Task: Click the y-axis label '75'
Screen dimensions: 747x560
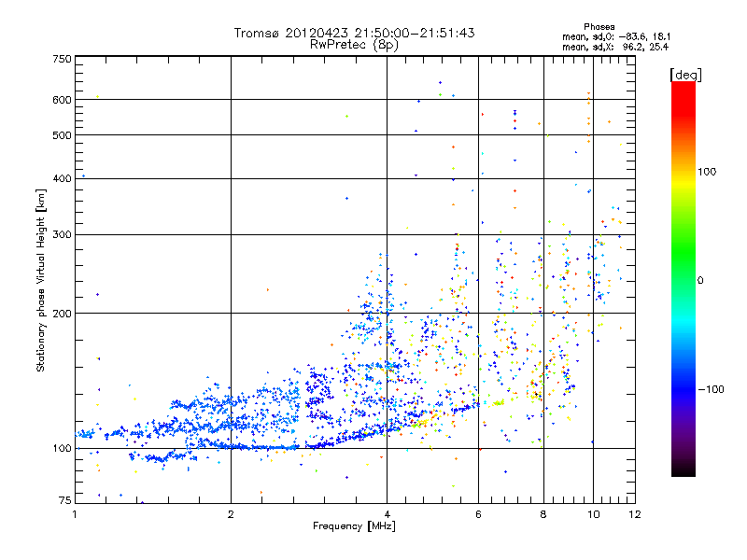Action: tap(65, 500)
